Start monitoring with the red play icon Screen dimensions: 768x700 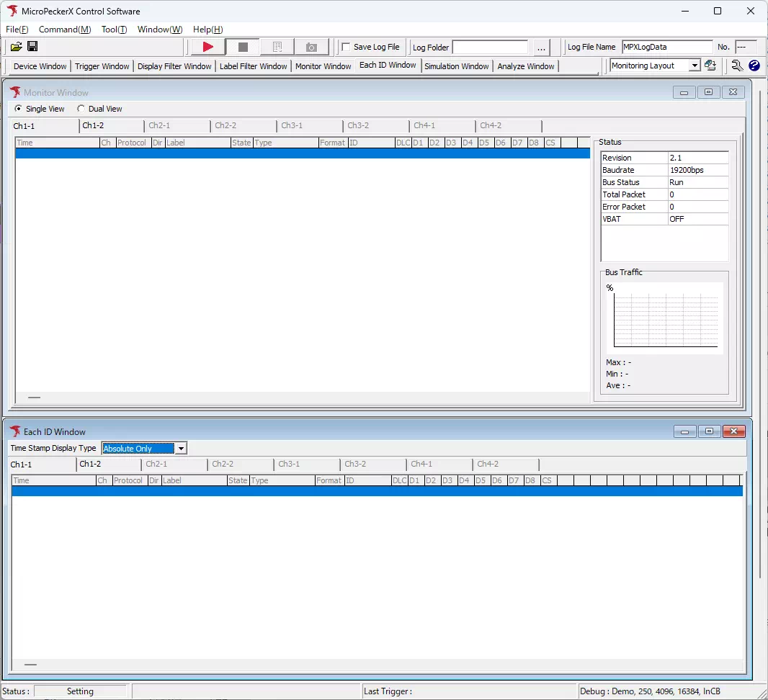[207, 46]
